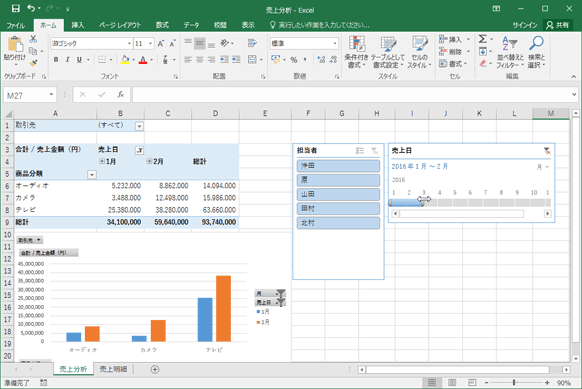Increase the cell indent
The image size is (582, 389).
tap(236, 59)
